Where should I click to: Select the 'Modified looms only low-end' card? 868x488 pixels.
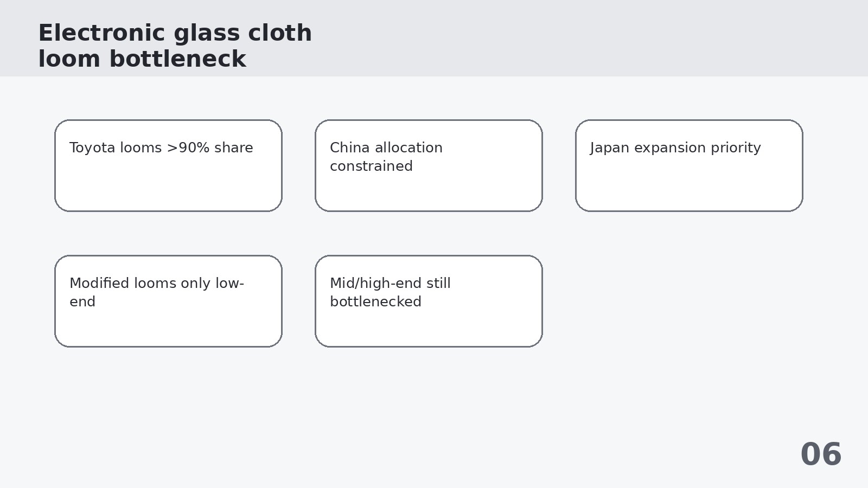168,301
